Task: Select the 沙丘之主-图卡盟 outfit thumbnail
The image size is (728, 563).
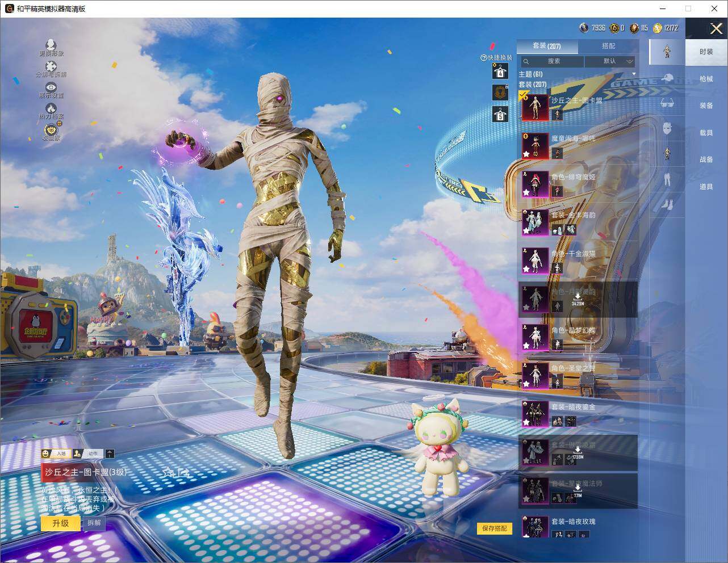Action: [535, 107]
